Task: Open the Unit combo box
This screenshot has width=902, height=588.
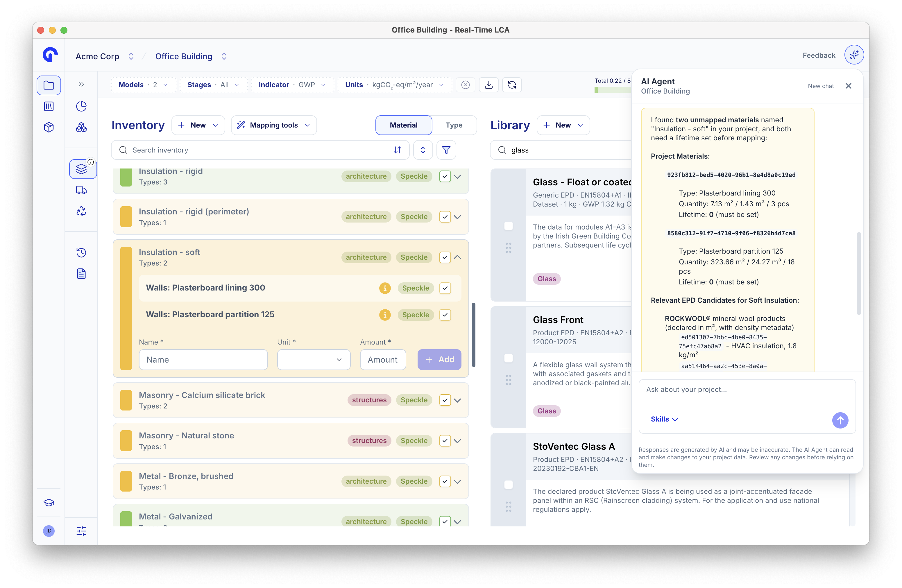Action: pyautogui.click(x=314, y=360)
